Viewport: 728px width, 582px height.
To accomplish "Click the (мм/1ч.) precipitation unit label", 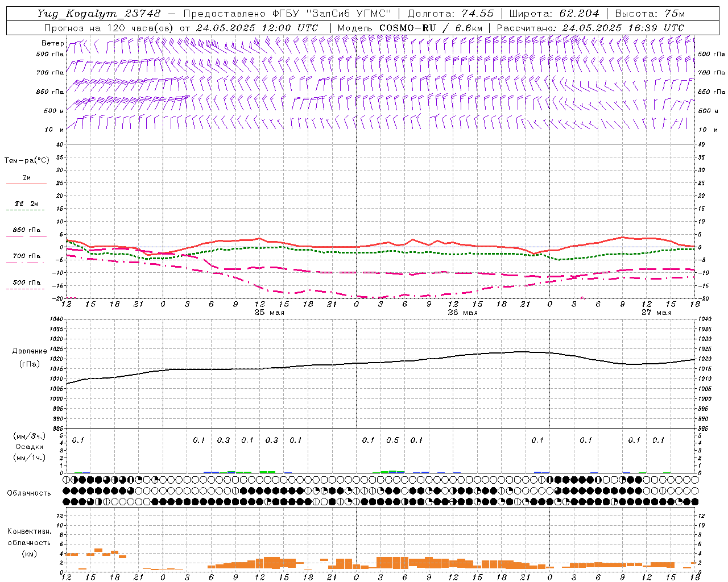I will pos(30,458).
